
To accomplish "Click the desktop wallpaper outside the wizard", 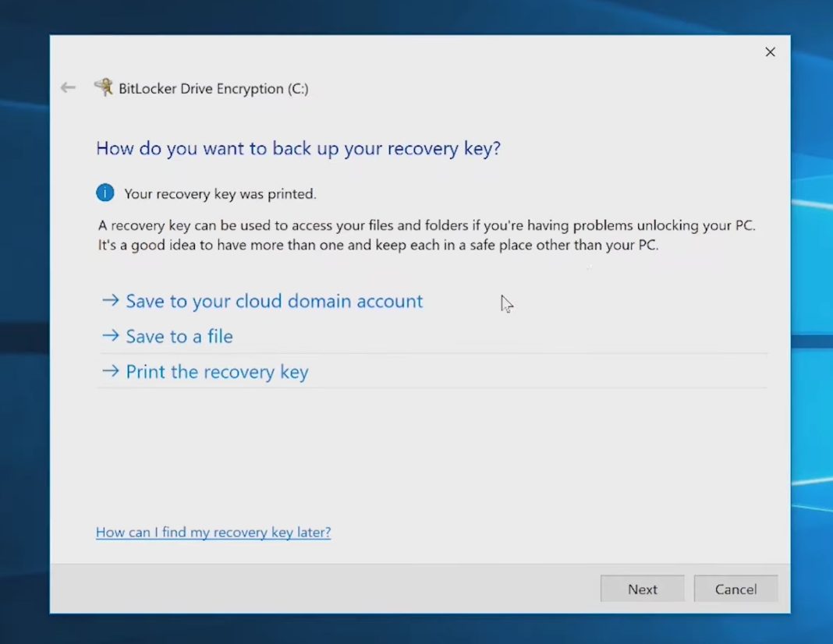I will tap(23, 312).
